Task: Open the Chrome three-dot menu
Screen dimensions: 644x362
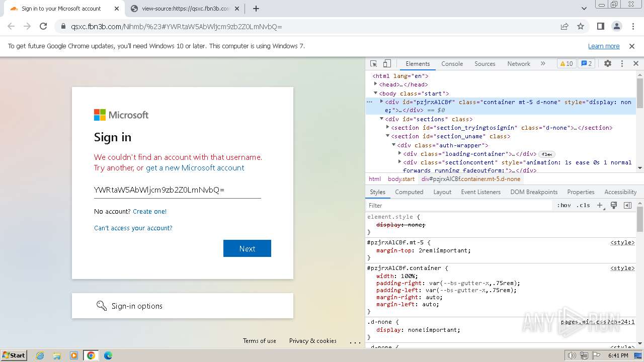Action: [632, 26]
